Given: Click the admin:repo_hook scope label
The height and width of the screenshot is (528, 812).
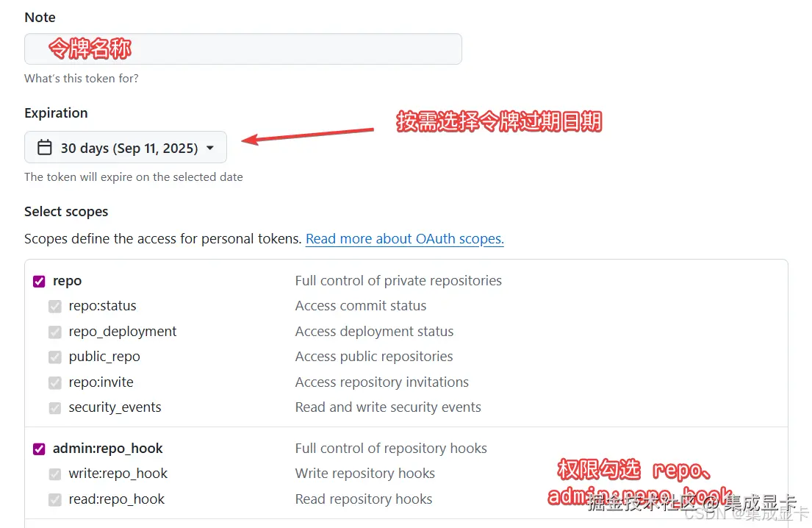Looking at the screenshot, I should (107, 449).
